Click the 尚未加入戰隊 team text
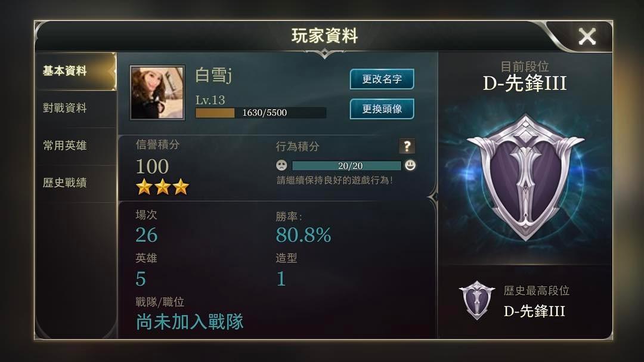 (x=190, y=321)
